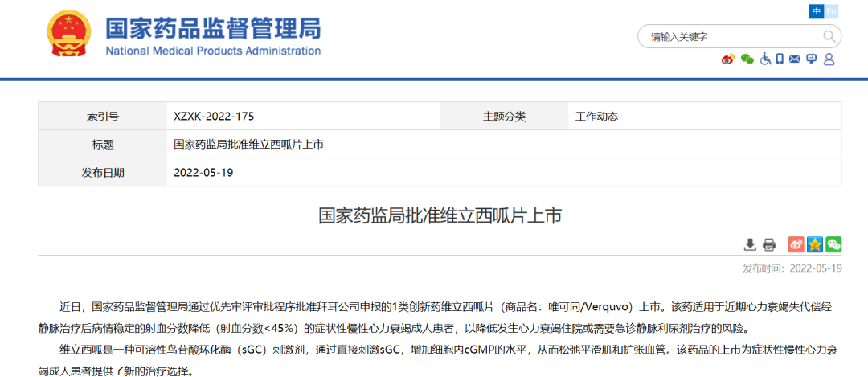Enable accessibility mode via wheelchair icon

765,59
